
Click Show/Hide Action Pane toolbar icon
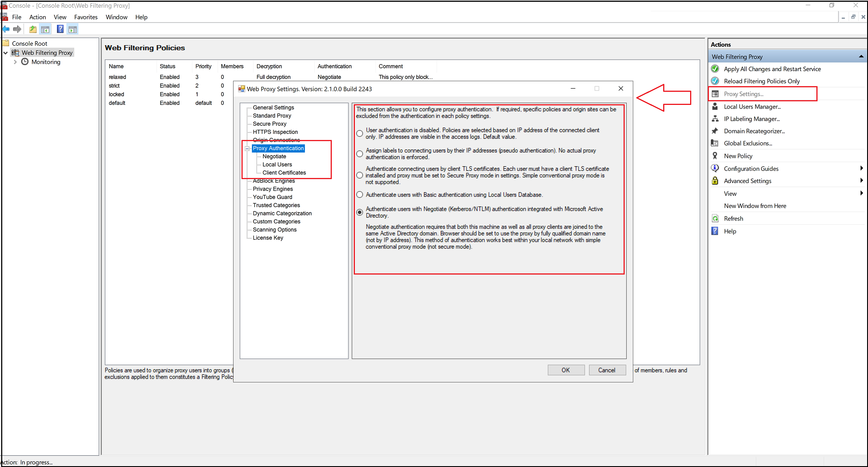(x=73, y=29)
